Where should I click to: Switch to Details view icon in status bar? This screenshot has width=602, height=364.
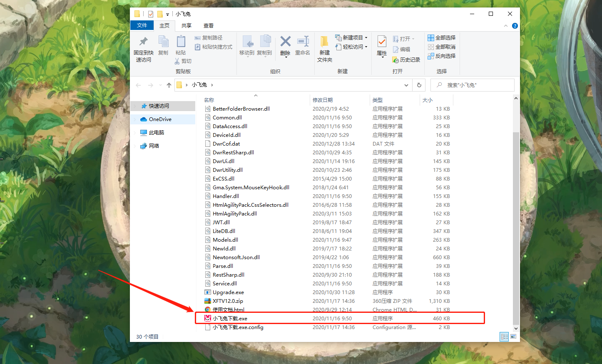coord(504,337)
